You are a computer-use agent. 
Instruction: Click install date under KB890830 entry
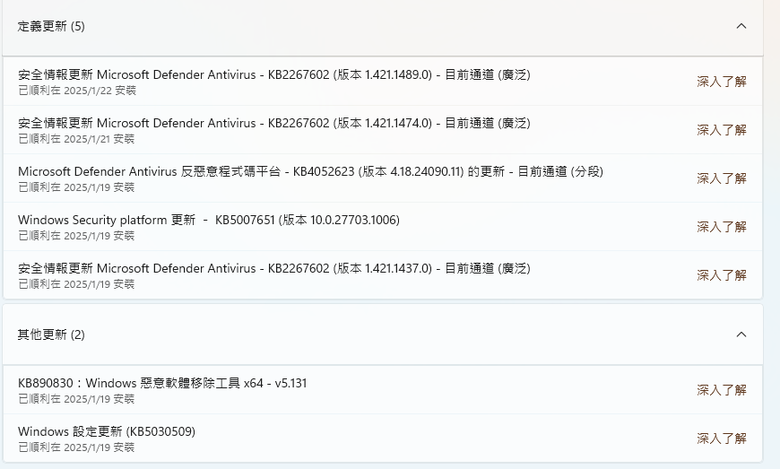(76, 399)
